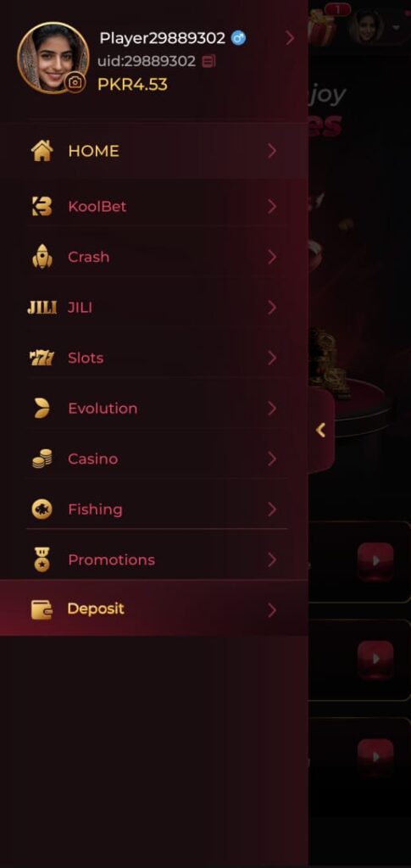Select the rocket Crash icon
Viewport: 411px width, 868px height.
tap(42, 257)
